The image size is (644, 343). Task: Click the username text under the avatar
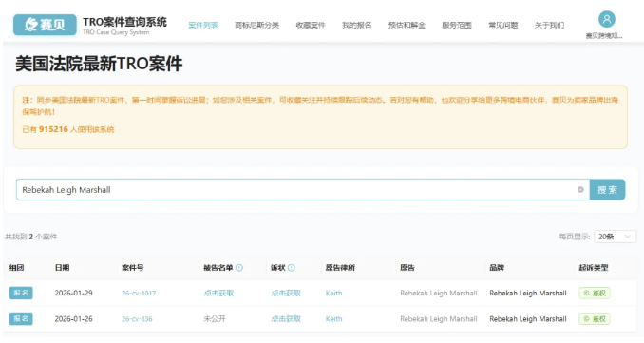[604, 36]
